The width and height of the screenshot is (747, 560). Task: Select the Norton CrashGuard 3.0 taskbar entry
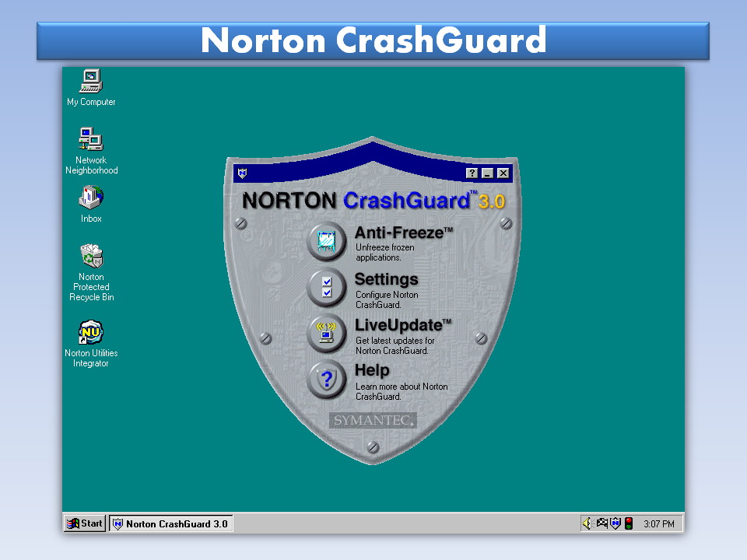[170, 523]
